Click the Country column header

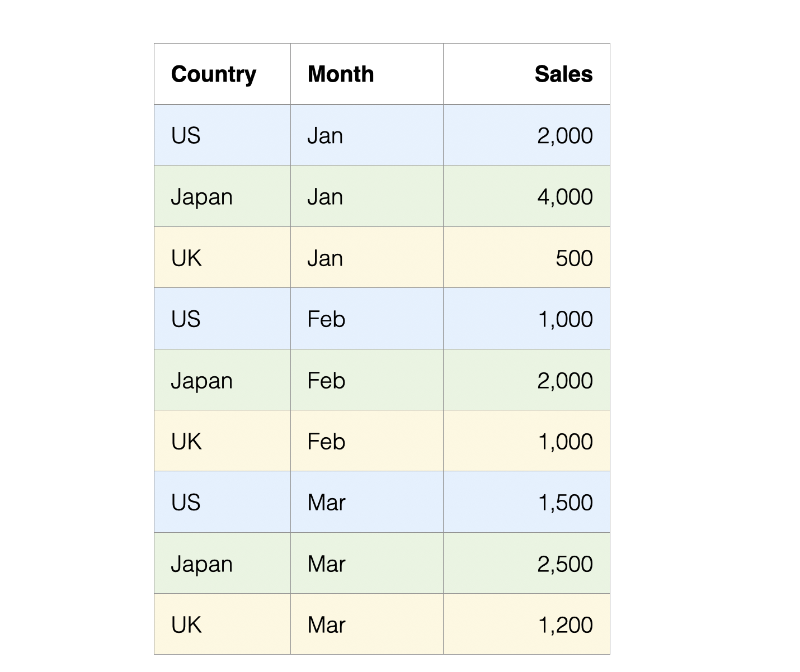tap(222, 74)
